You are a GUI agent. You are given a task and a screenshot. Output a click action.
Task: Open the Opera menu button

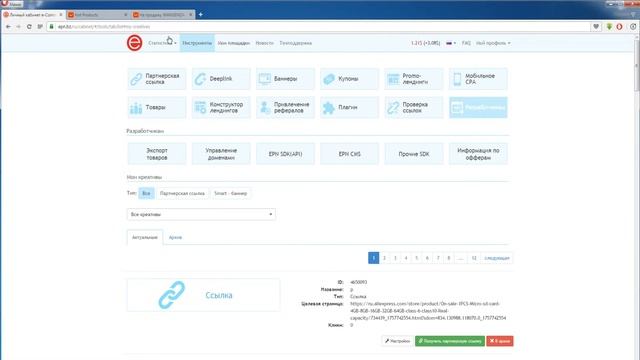click(11, 4)
